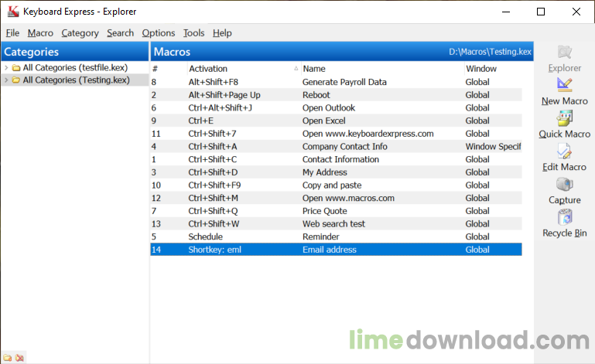Click the add category folder icon at bottom left

click(7, 358)
